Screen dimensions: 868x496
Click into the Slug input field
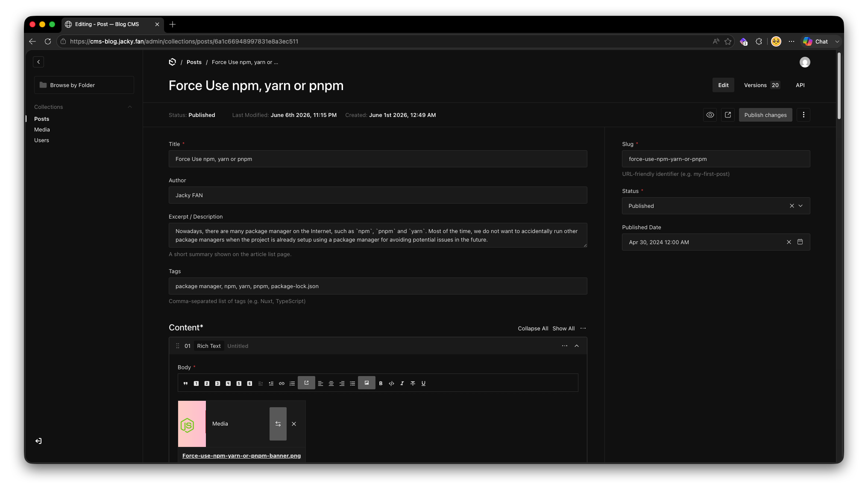(716, 159)
